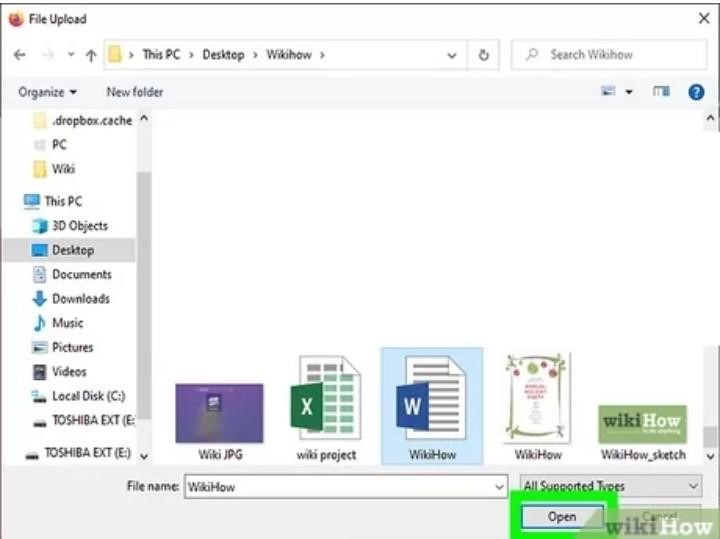Open the Organize dropdown menu
Viewport: 720px width, 539px height.
pos(47,92)
